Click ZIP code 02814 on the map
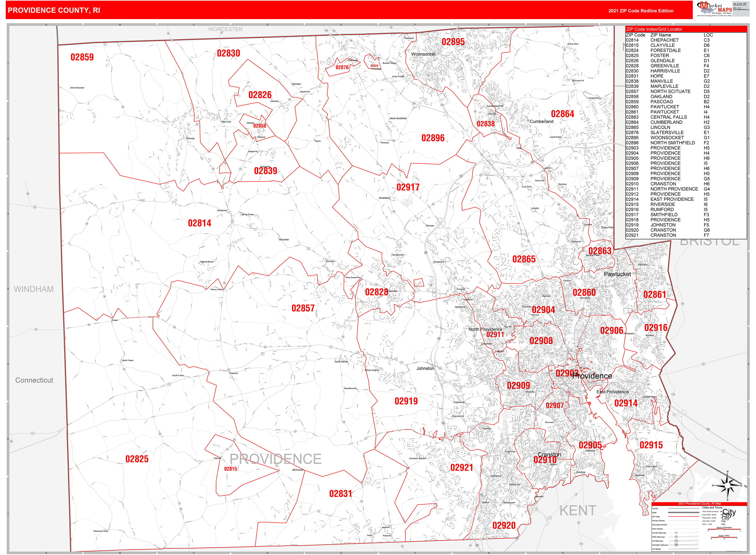The height and width of the screenshot is (555, 756). [x=200, y=223]
